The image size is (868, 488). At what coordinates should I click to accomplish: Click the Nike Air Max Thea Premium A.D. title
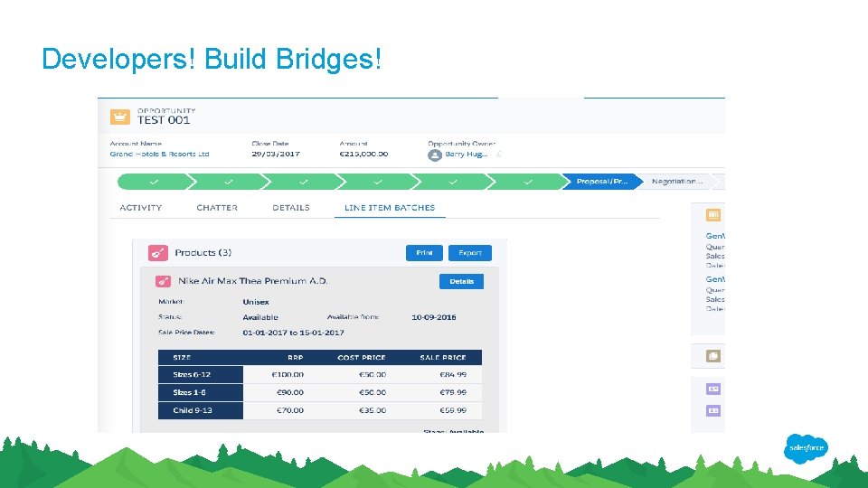pos(253,280)
